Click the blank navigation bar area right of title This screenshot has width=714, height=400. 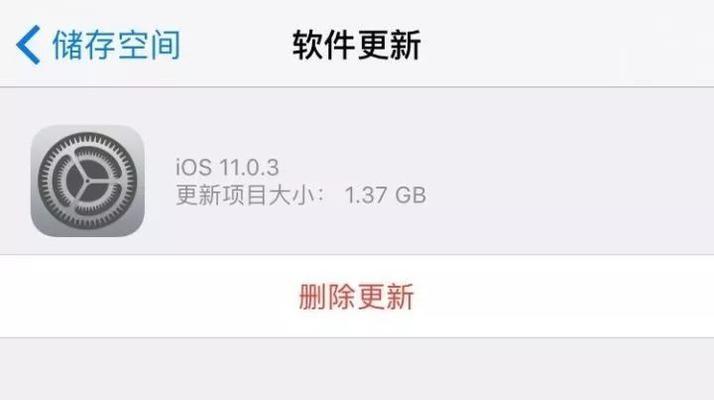[567, 45]
